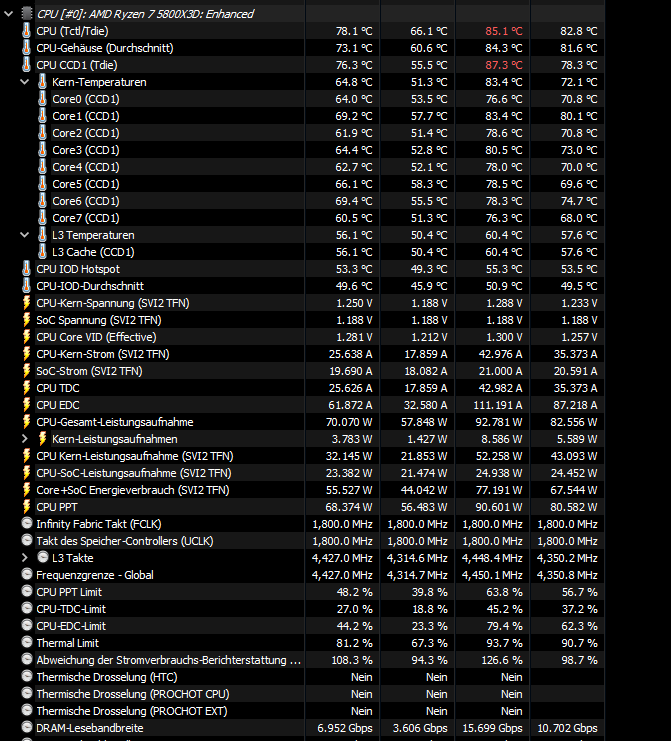Select the Core1 (CCD1) row label
This screenshot has height=741, width=671.
point(86,116)
